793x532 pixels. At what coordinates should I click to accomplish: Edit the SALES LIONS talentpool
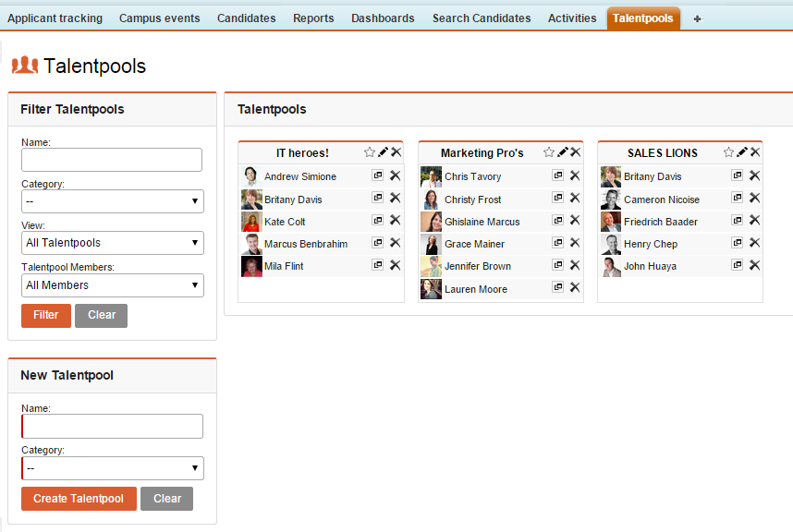tap(742, 152)
